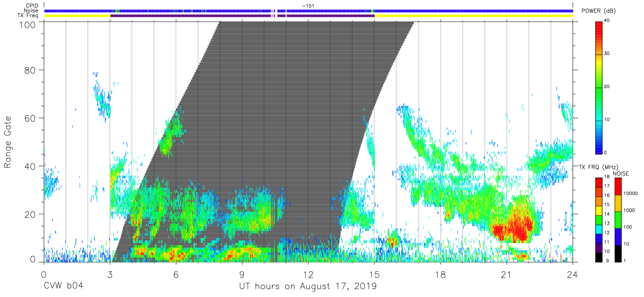Viewport: 644px width, 297px height.
Task: Click the cyan 12 MHz swatch in TX FRQ legend
Action: (x=598, y=229)
